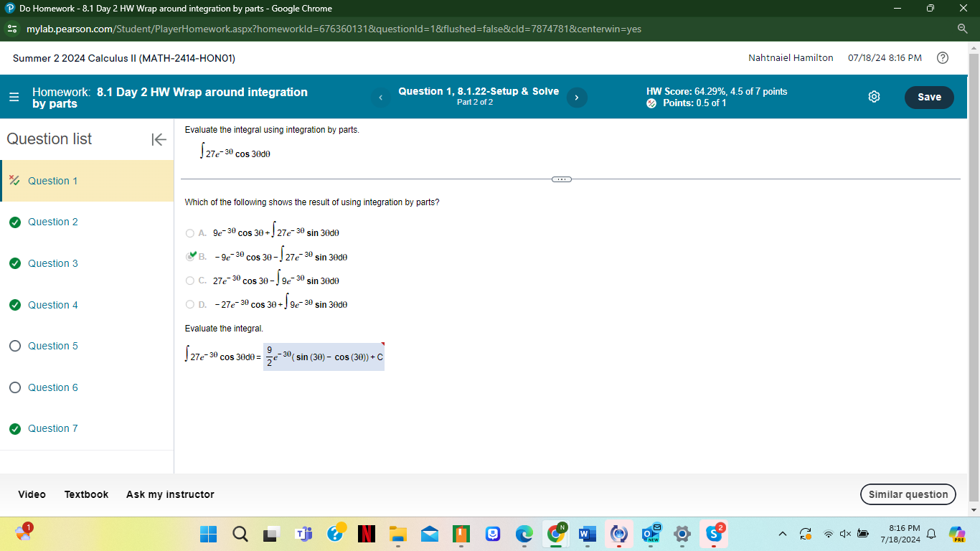Open File Explorer from taskbar

(397, 534)
